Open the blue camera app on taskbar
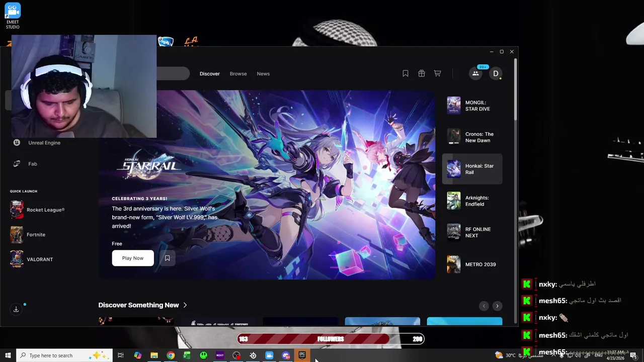Image resolution: width=644 pixels, height=362 pixels. click(x=269, y=355)
